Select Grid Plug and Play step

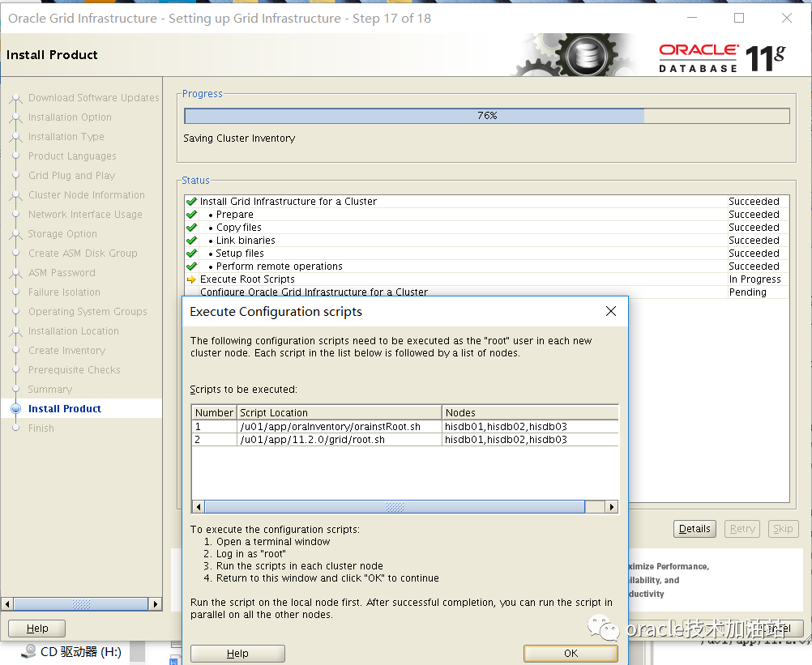pyautogui.click(x=72, y=176)
